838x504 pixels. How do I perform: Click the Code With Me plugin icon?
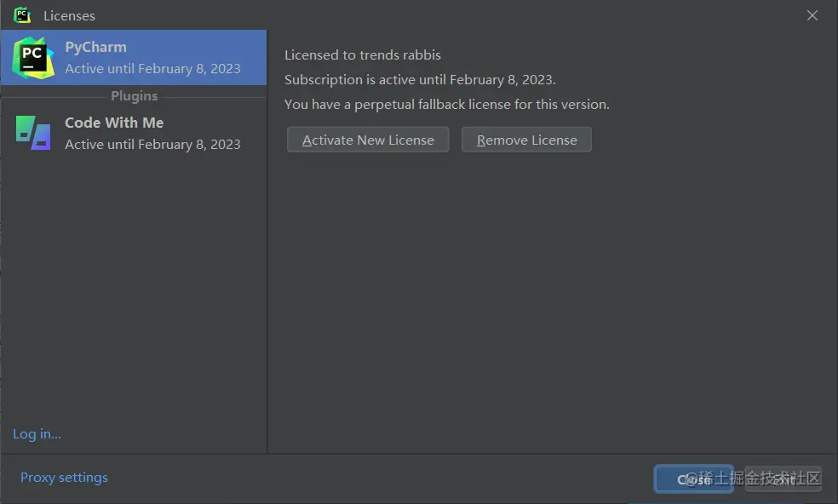(x=32, y=133)
